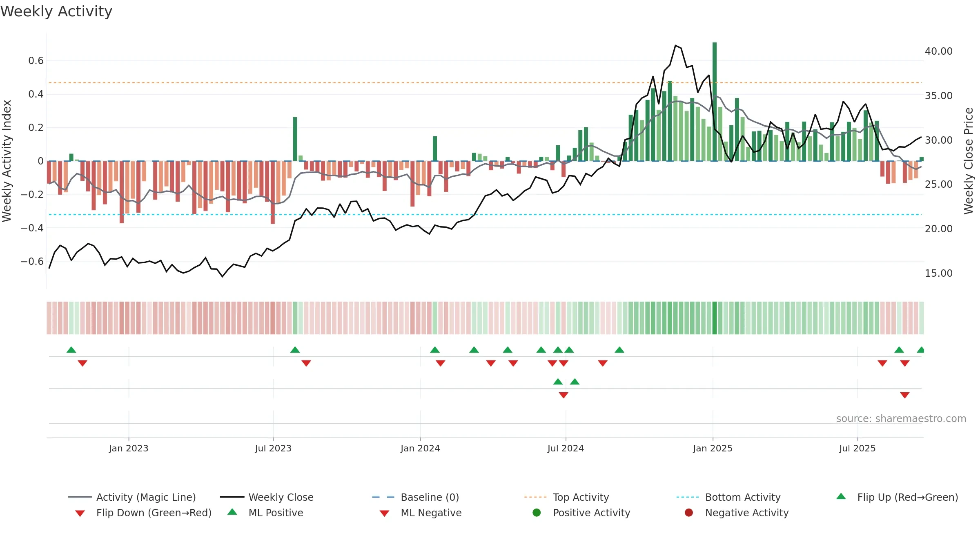Click the 25.00 price tick label

(x=939, y=184)
